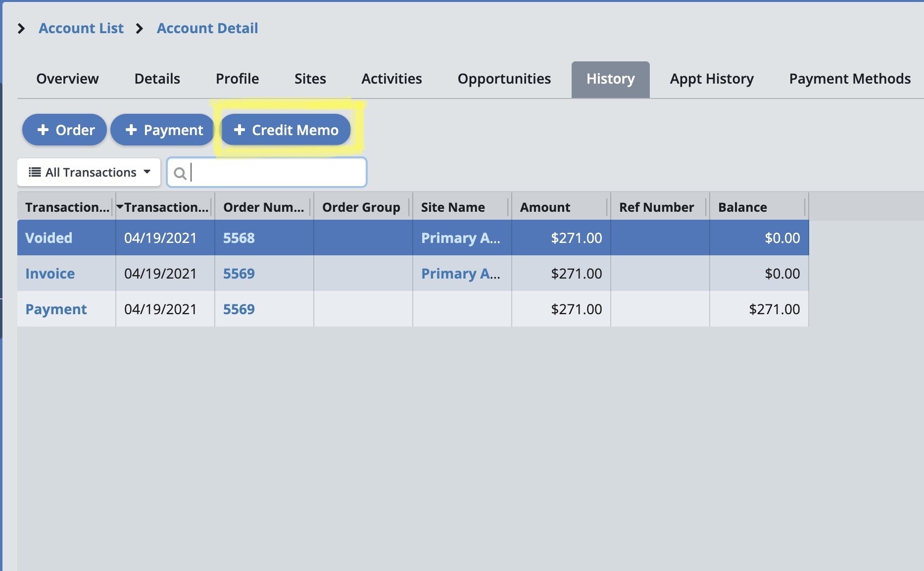
Task: Switch to the Overview tab
Action: (x=67, y=79)
